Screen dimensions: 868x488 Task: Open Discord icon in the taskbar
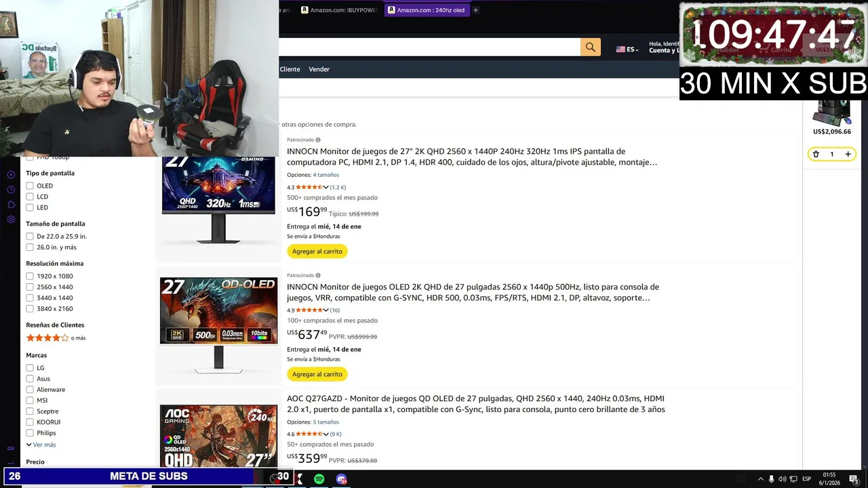coord(341,479)
